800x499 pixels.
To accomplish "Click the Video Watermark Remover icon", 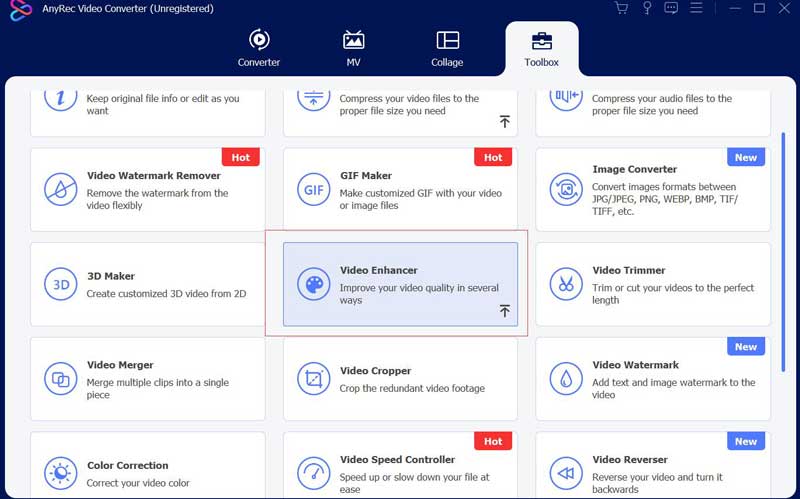I will [60, 189].
